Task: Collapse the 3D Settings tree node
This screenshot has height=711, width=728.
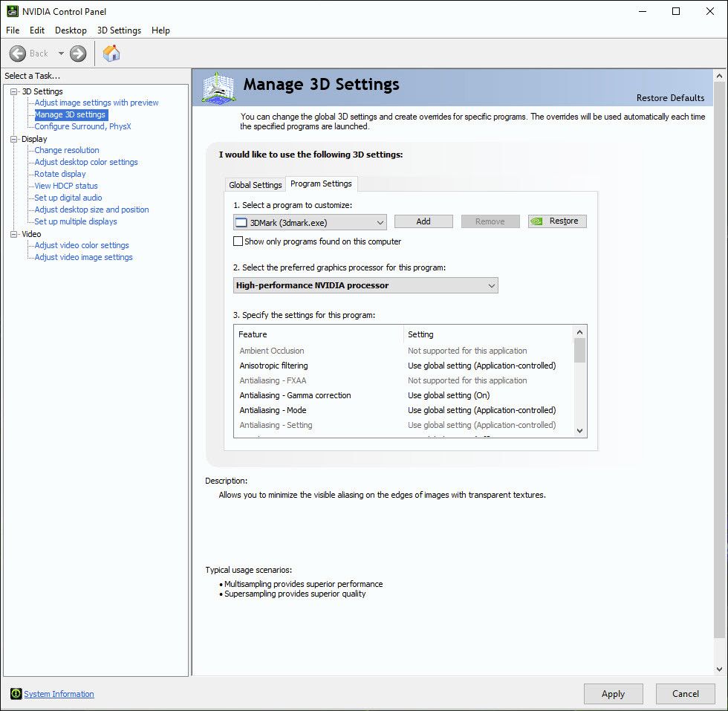Action: point(13,91)
